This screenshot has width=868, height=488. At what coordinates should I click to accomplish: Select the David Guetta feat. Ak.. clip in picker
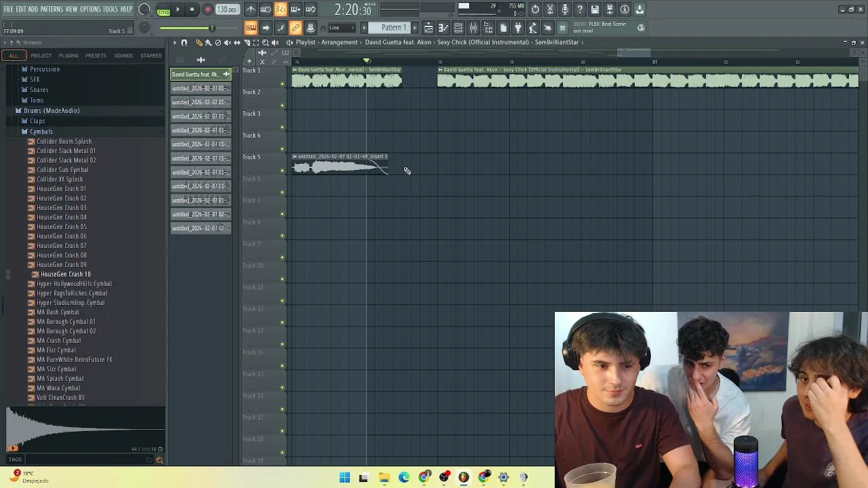coord(201,74)
